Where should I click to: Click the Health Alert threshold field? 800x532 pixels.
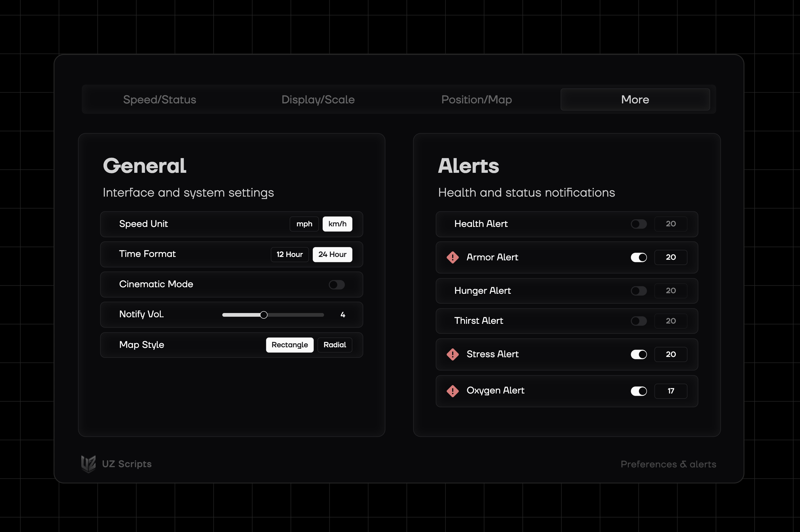coord(671,224)
